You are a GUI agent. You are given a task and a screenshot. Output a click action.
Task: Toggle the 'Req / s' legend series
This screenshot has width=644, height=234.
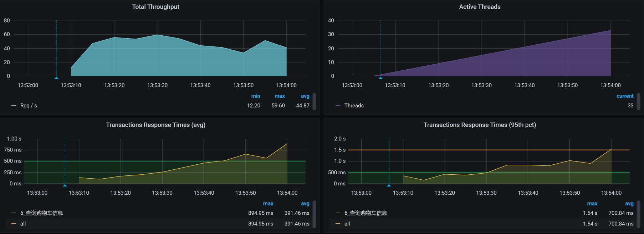[x=29, y=106]
